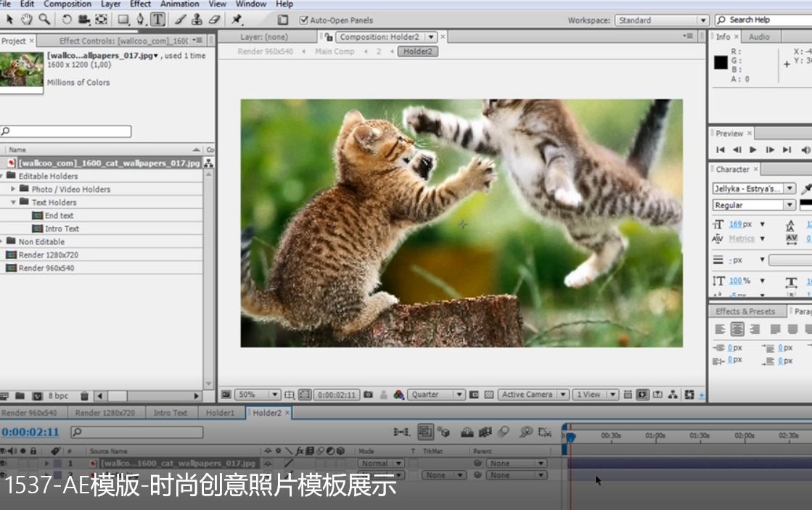
Task: Step forward one frame in Preview panel
Action: coord(770,149)
